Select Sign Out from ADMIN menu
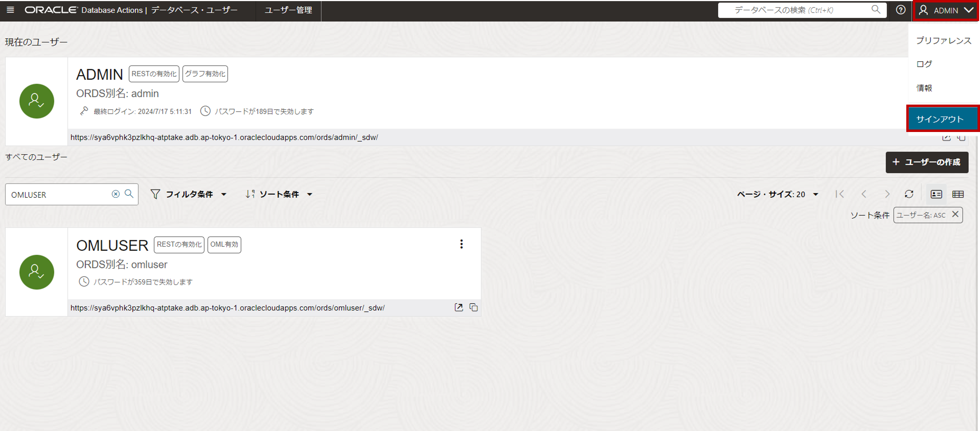Image resolution: width=980 pixels, height=431 pixels. click(940, 119)
